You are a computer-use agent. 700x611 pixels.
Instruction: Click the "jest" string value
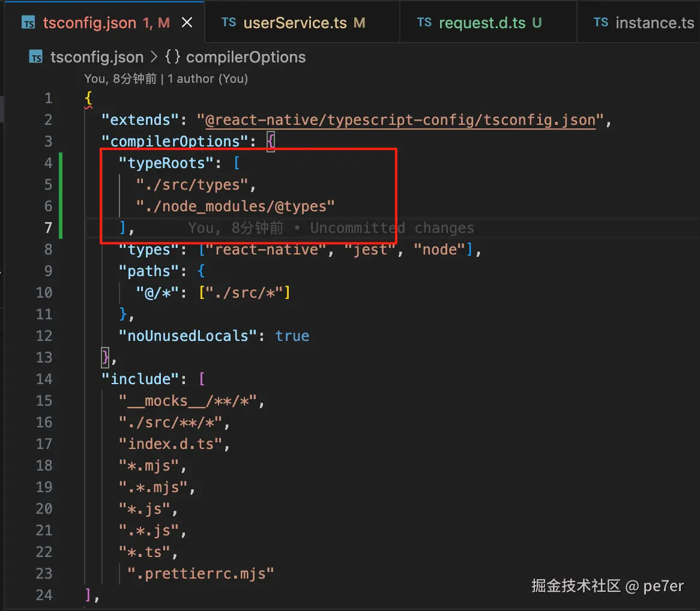pyautogui.click(x=370, y=250)
